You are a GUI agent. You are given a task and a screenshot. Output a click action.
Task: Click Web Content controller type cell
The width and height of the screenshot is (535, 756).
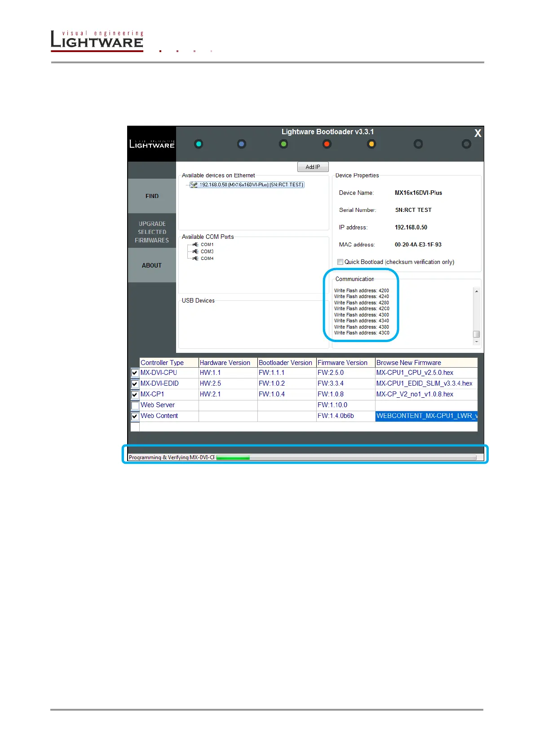point(169,416)
